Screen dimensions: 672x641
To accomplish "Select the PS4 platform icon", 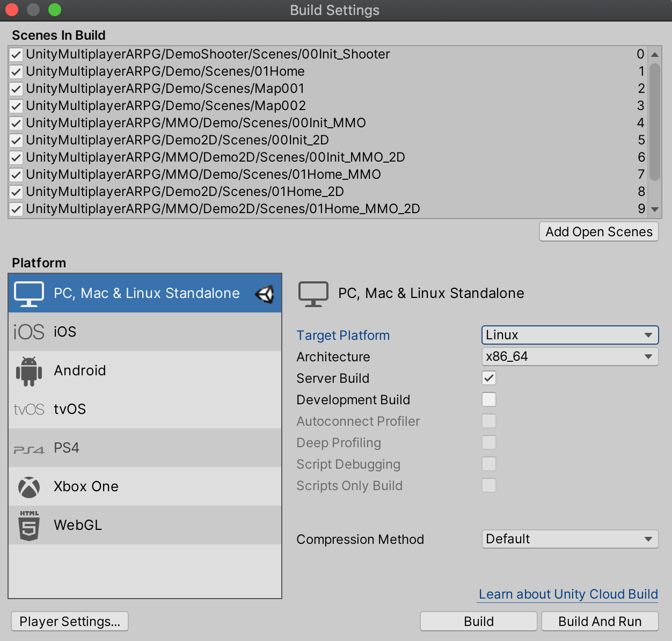I will click(28, 448).
